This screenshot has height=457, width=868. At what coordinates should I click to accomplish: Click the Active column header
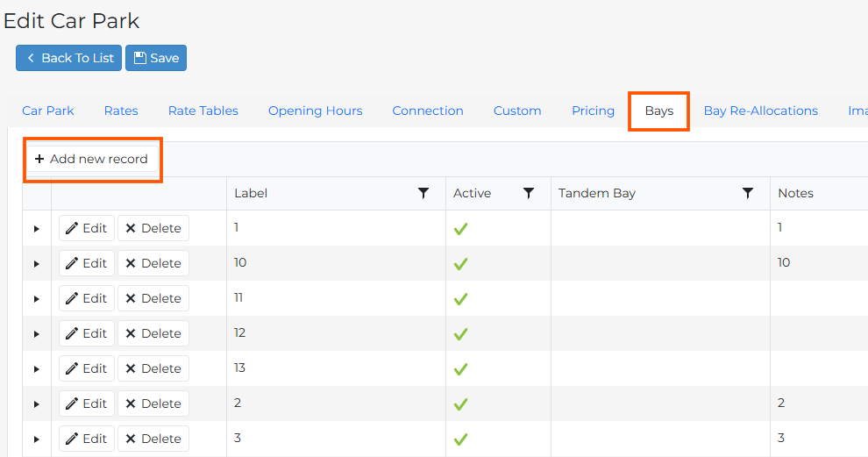473,193
